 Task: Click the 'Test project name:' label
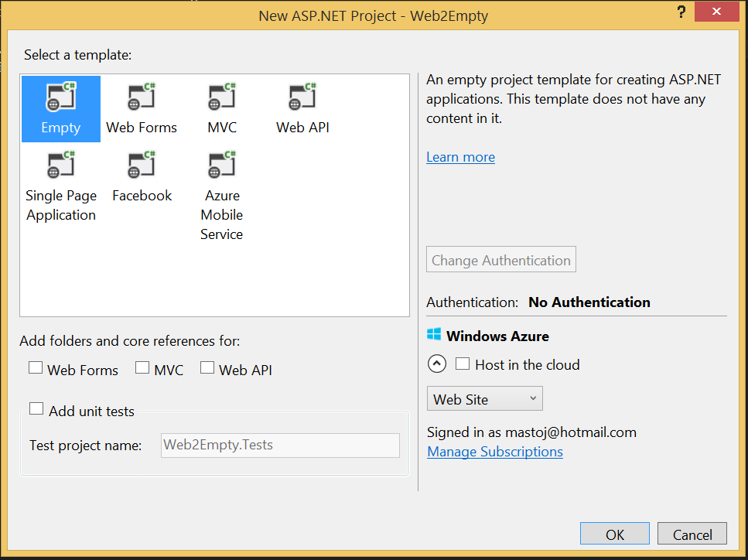(85, 446)
